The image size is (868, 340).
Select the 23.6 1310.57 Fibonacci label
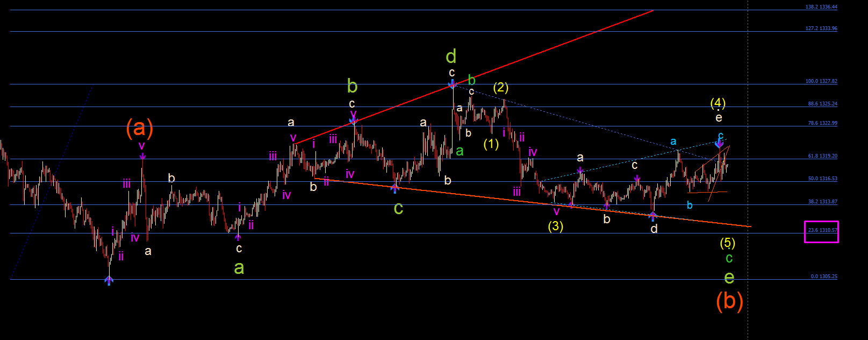tap(822, 230)
